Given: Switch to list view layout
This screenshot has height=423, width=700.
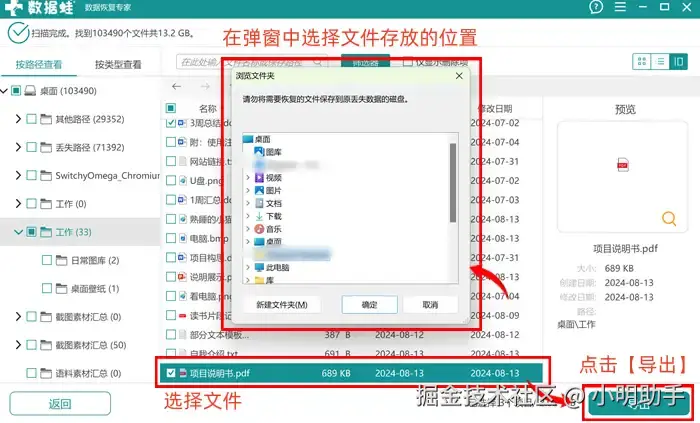Looking at the screenshot, I should (660, 62).
